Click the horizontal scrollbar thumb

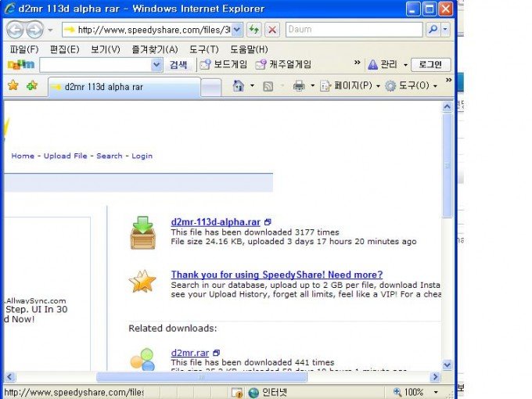pyautogui.click(x=202, y=376)
